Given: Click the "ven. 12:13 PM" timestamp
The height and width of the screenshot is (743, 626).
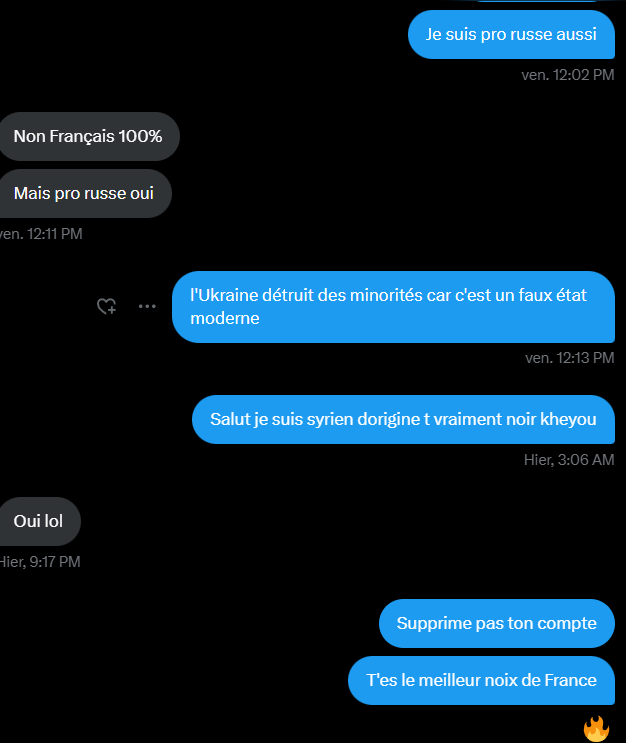Looking at the screenshot, I should click(569, 357).
